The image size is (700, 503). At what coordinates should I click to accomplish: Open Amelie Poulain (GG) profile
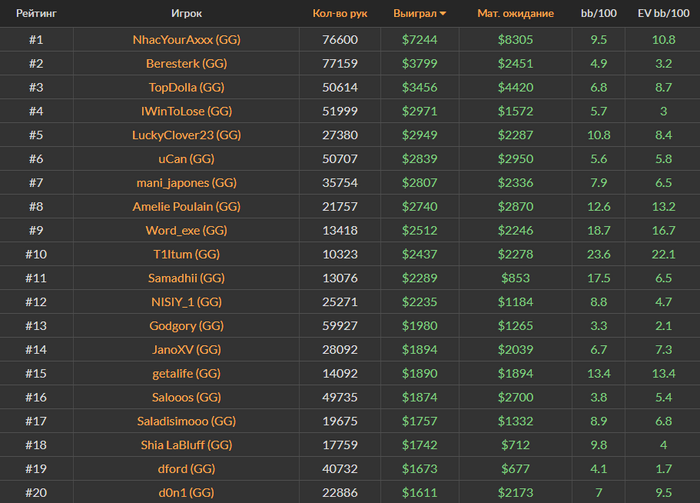coord(186,207)
